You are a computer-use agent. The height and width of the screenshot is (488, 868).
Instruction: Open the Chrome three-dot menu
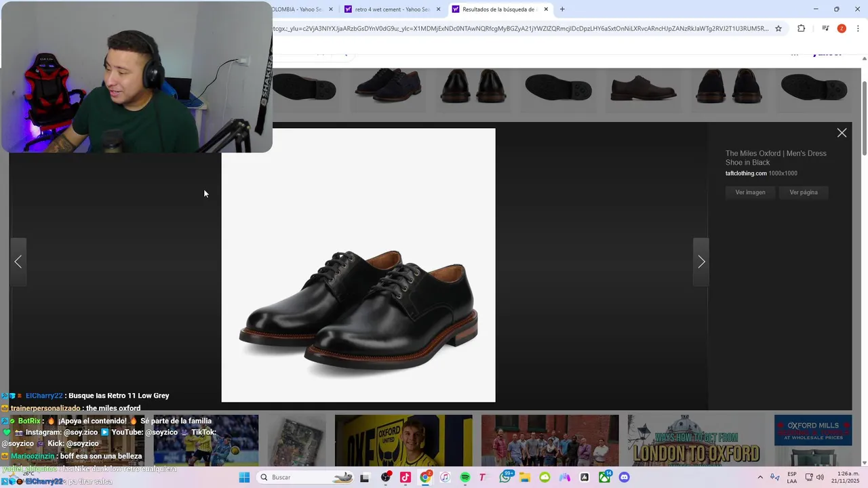point(858,28)
